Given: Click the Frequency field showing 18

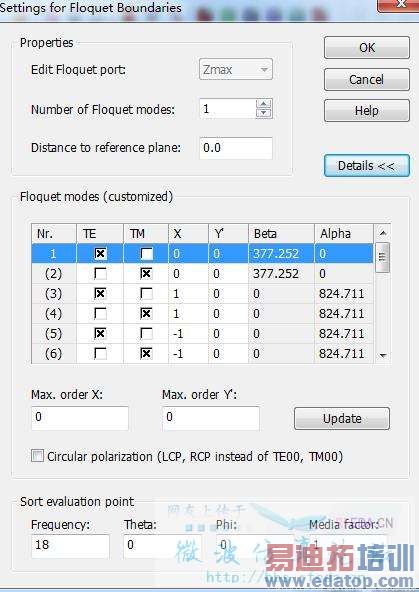Looking at the screenshot, I should point(71,546).
